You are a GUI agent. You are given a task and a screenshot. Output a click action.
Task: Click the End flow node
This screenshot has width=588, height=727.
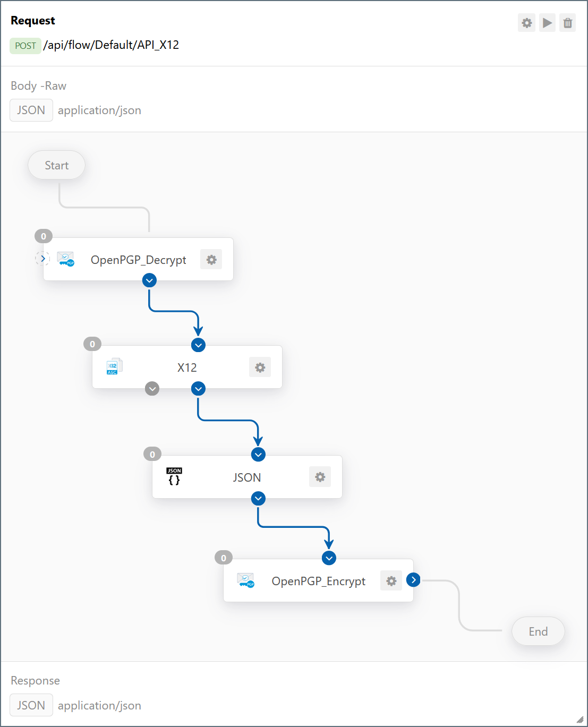click(538, 631)
